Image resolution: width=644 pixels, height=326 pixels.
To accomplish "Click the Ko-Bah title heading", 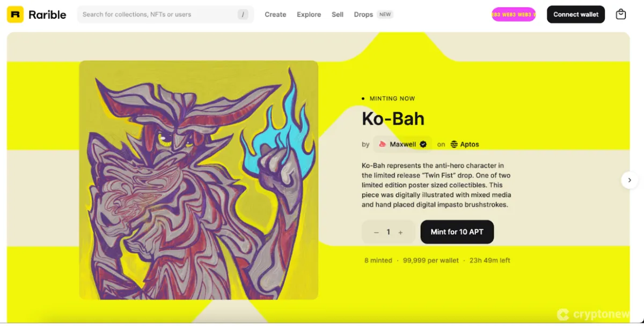I will [x=393, y=118].
